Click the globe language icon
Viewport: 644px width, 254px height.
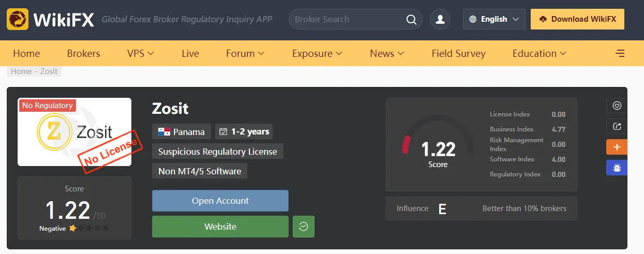[473, 19]
